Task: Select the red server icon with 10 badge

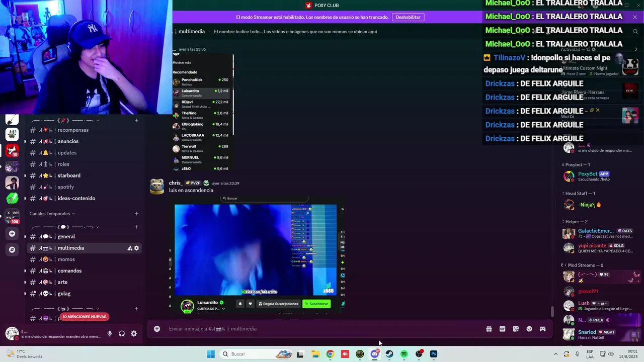Action: (x=12, y=150)
